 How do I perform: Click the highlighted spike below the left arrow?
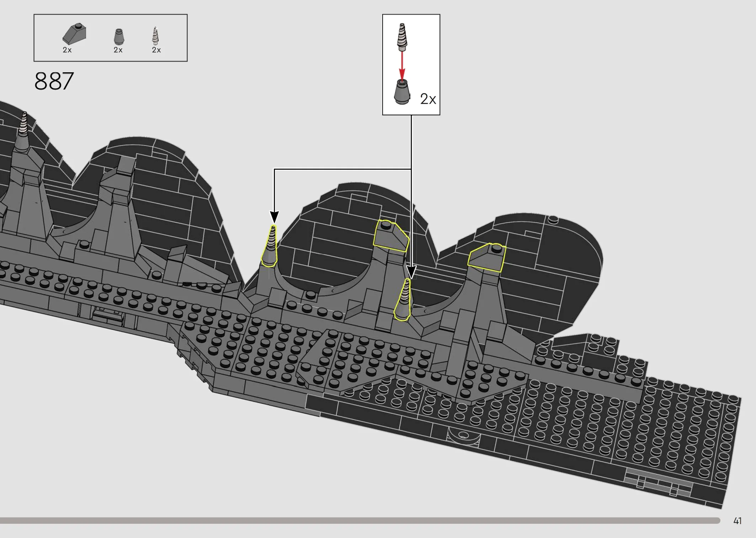[x=271, y=246]
